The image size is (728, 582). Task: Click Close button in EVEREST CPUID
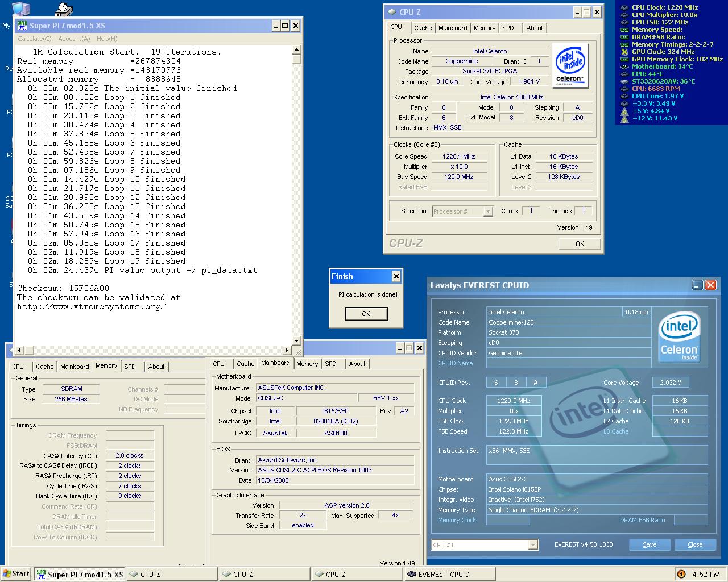coord(695,544)
